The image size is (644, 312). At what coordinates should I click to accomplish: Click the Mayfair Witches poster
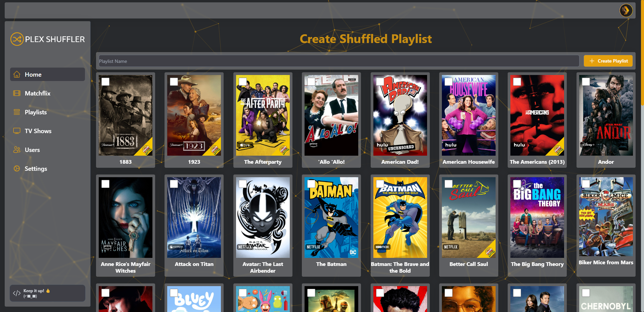(x=126, y=218)
